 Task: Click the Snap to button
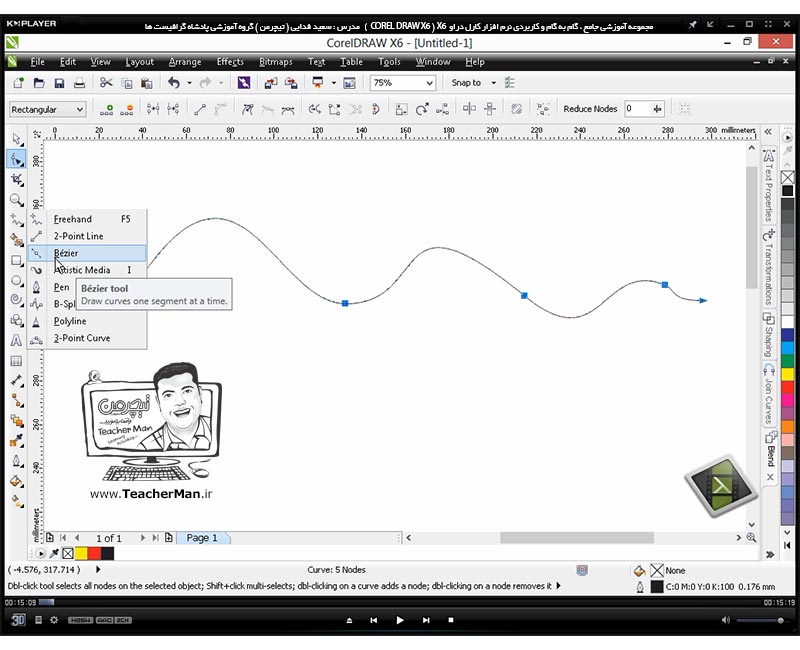pos(466,83)
